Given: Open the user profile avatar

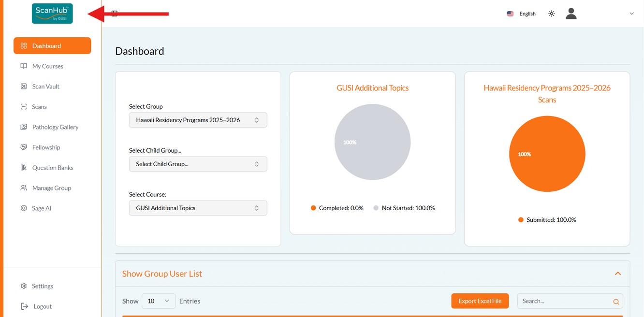Looking at the screenshot, I should 571,14.
